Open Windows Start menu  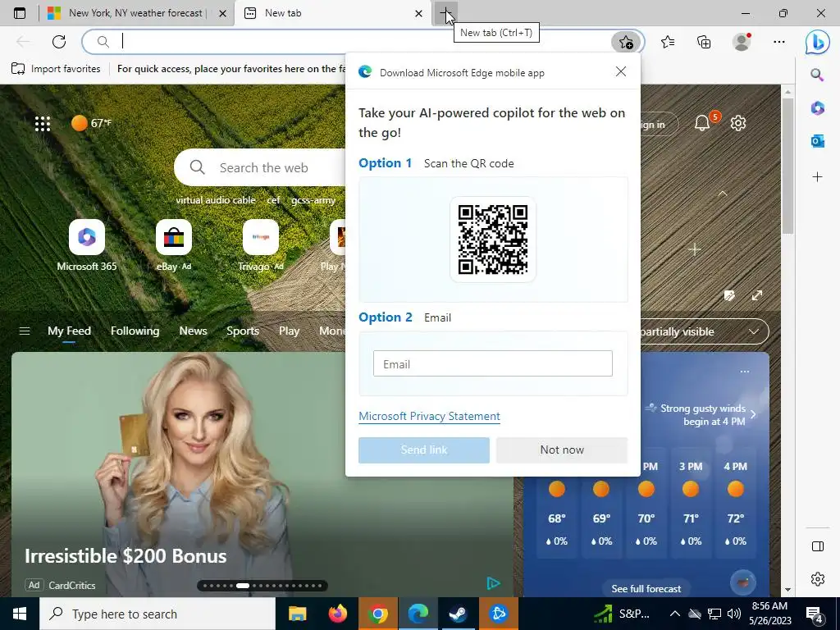point(20,614)
